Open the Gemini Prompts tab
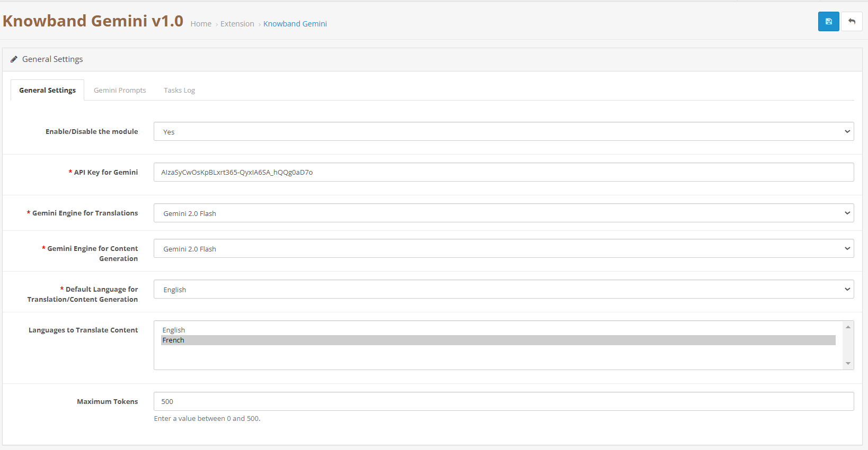Image resolution: width=868 pixels, height=450 pixels. pos(120,91)
